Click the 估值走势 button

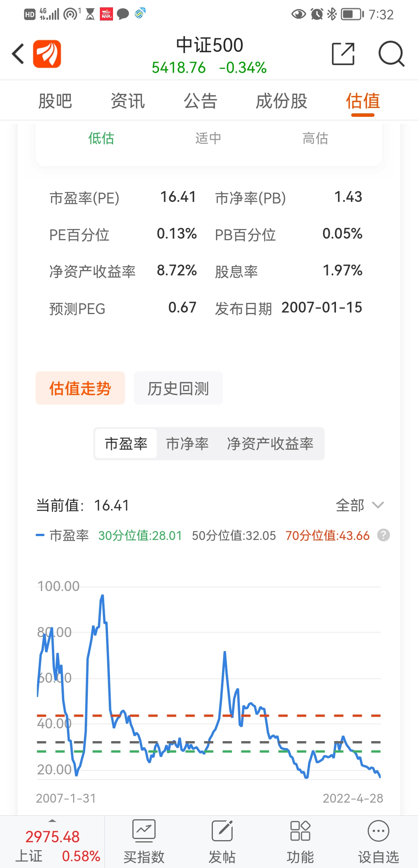tap(80, 388)
